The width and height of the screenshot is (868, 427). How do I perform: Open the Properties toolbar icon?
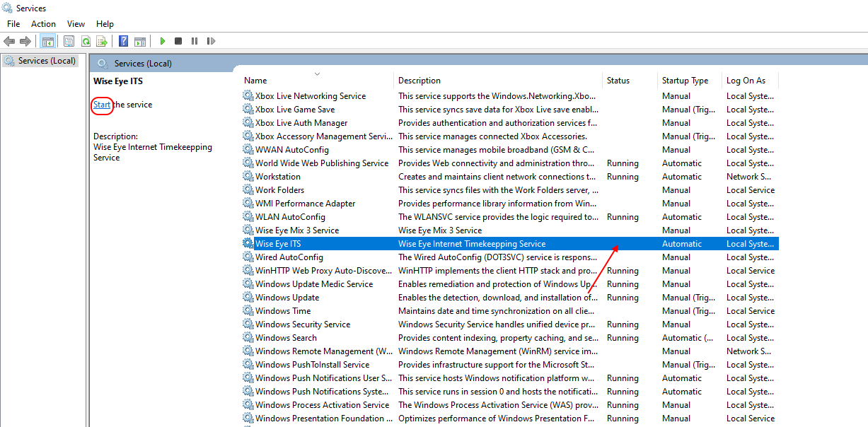[69, 42]
